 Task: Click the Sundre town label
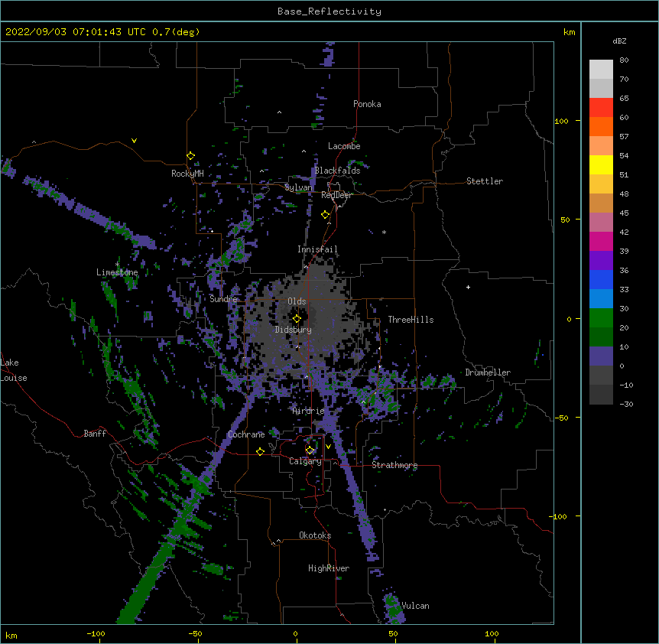pos(223,299)
